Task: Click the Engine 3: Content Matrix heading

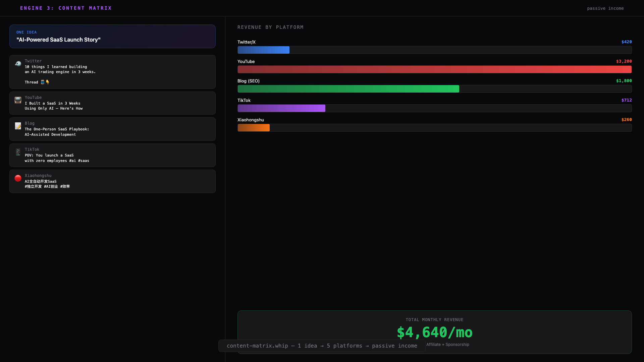Action: [x=66, y=8]
